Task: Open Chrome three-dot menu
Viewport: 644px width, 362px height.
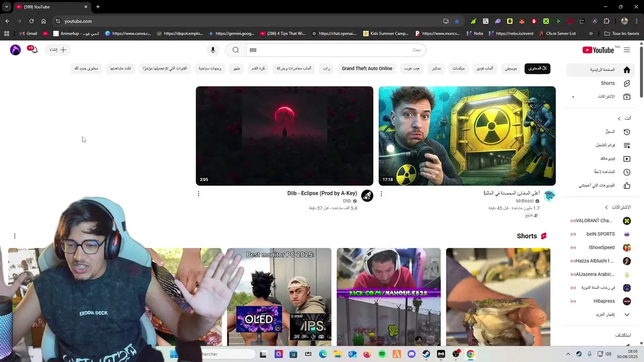Action: coord(636,21)
